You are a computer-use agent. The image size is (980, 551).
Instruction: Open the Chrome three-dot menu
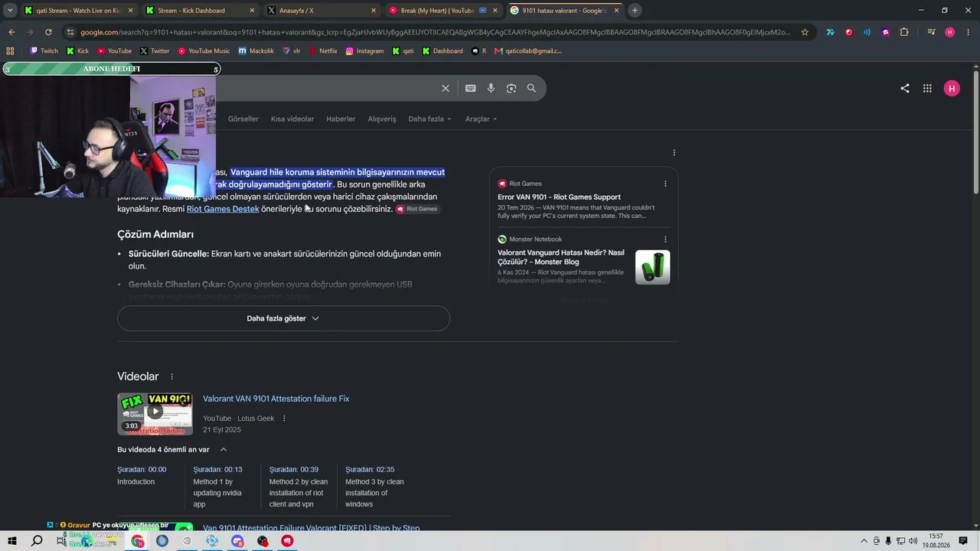click(x=968, y=32)
